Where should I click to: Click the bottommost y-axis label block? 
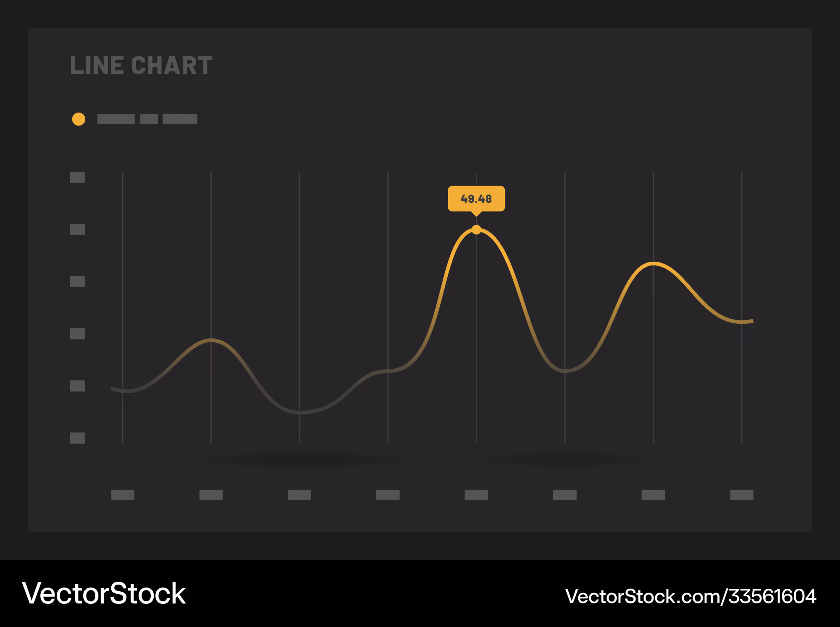[77, 438]
